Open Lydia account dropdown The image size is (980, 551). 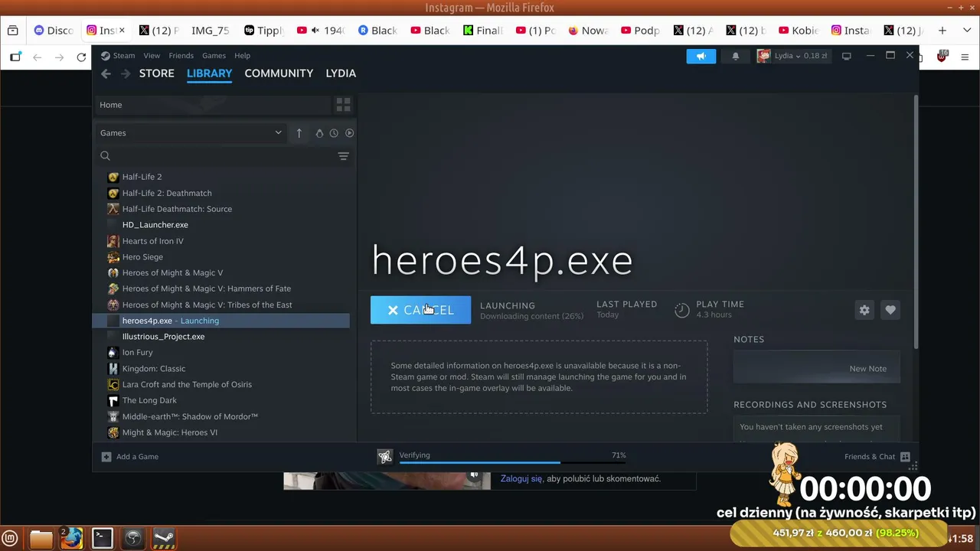coord(800,56)
